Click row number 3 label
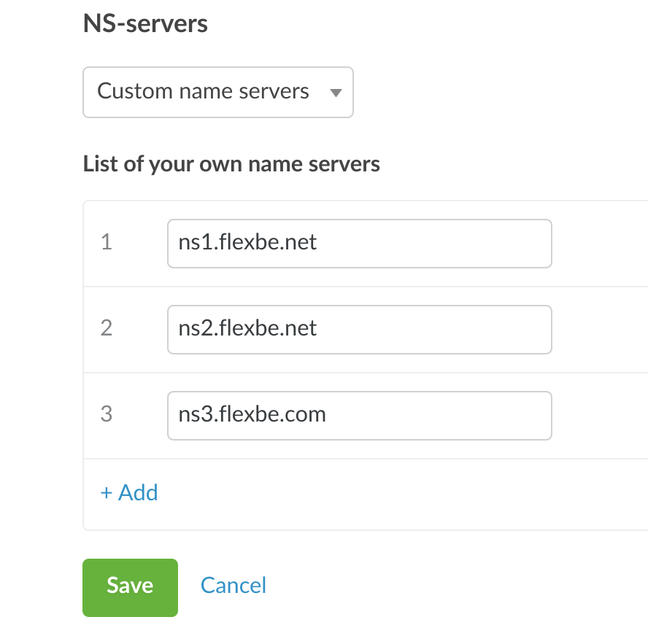Screen dimensions: 648x644 (107, 415)
